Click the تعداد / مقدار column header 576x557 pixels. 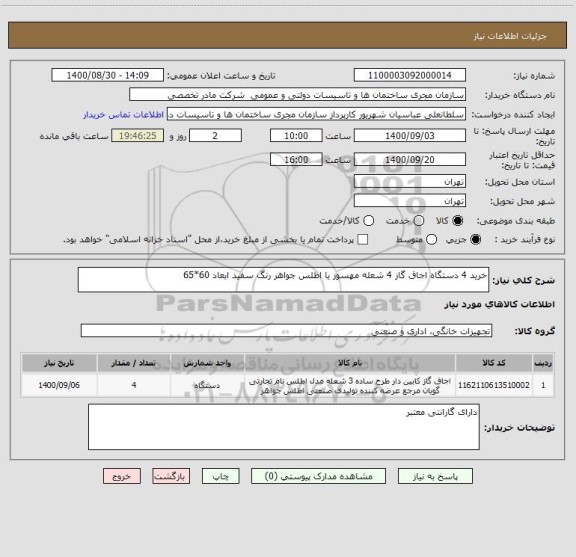[x=134, y=363]
